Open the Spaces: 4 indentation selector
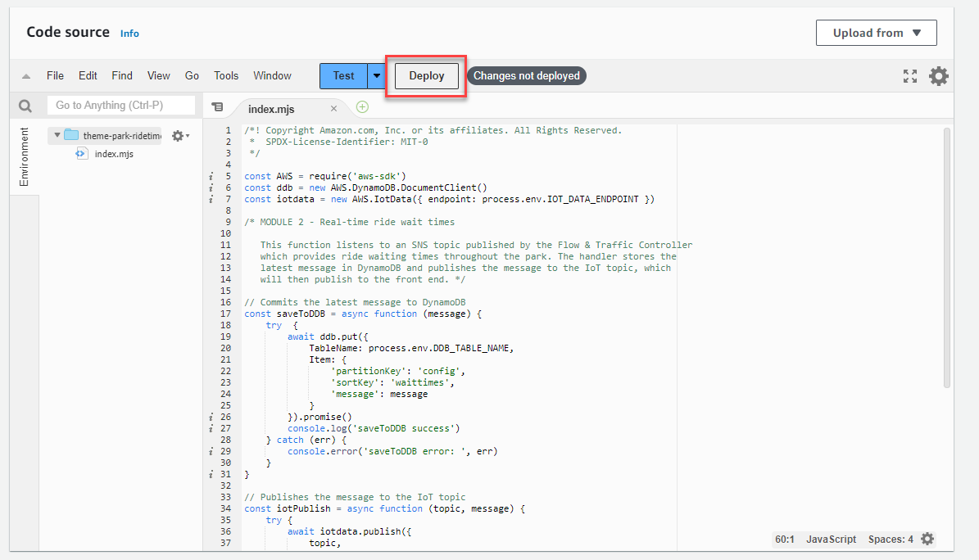This screenshot has width=979, height=560. coord(891,540)
